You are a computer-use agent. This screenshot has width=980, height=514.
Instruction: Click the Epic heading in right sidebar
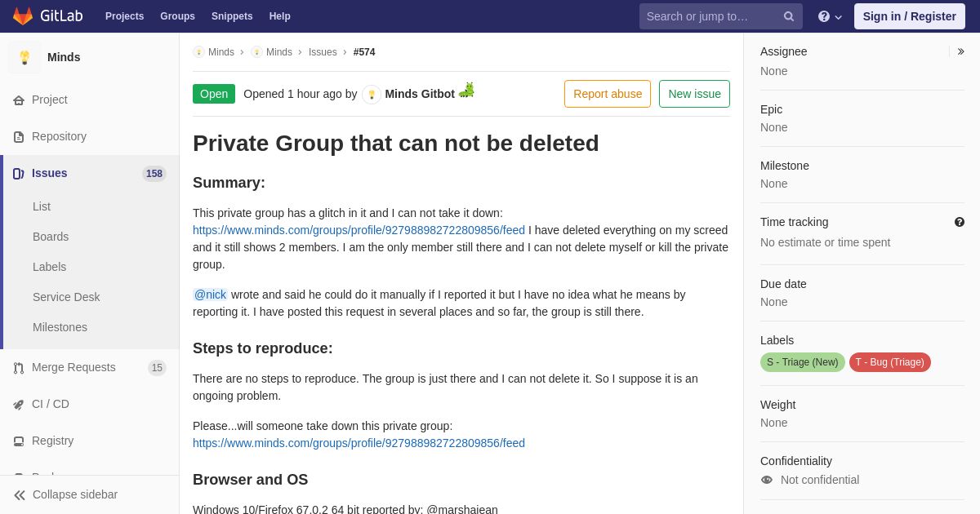(771, 109)
